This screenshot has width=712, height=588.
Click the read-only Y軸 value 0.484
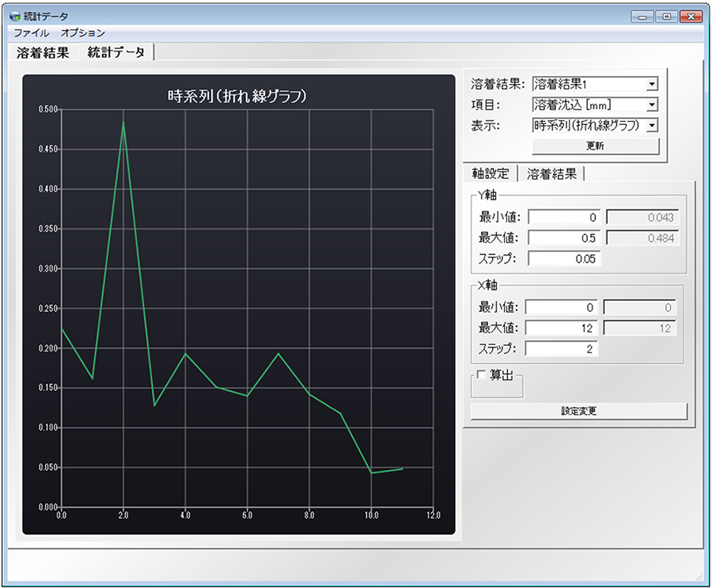point(642,238)
